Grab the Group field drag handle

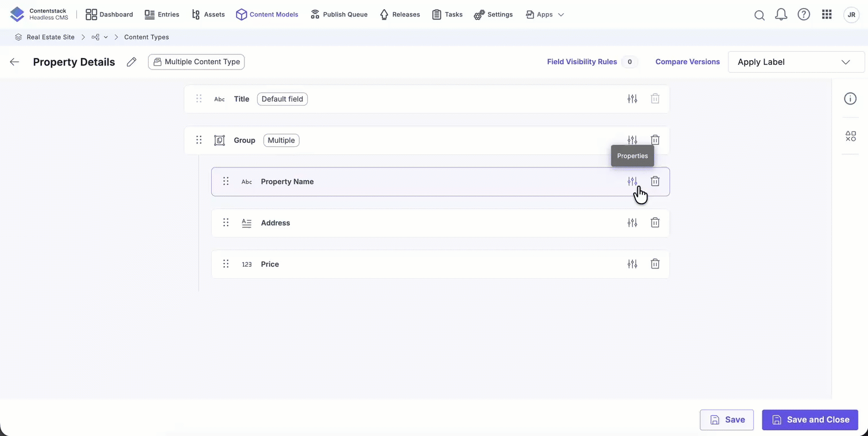pos(199,140)
